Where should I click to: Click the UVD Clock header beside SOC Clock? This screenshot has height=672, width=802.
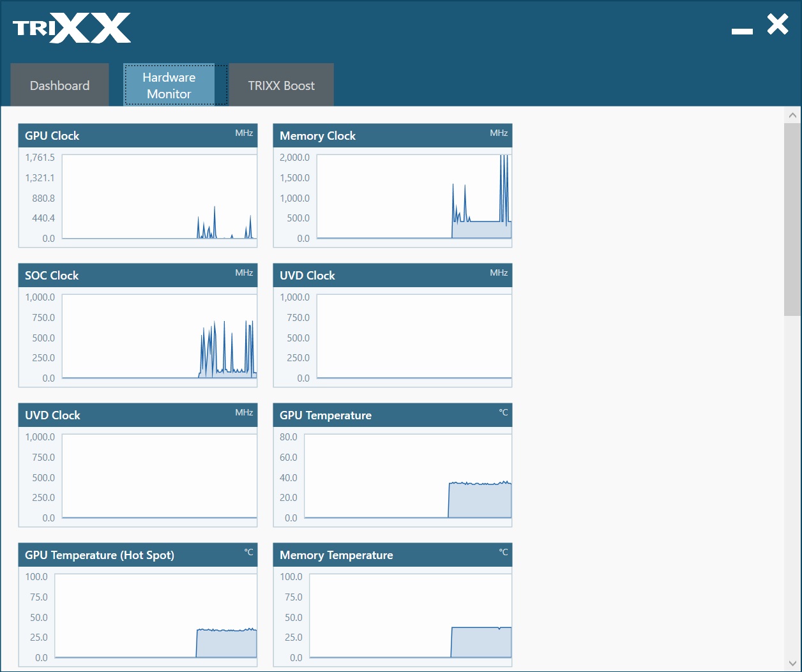tap(393, 275)
